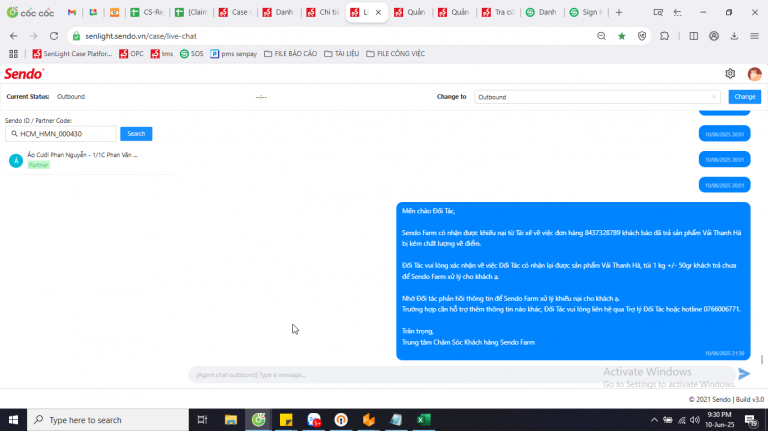The image size is (768, 431).
Task: Reload the live-chat page
Action: pyautogui.click(x=54, y=36)
